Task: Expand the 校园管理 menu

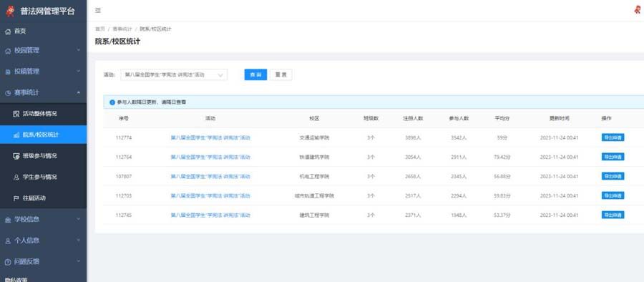Action: (43, 50)
